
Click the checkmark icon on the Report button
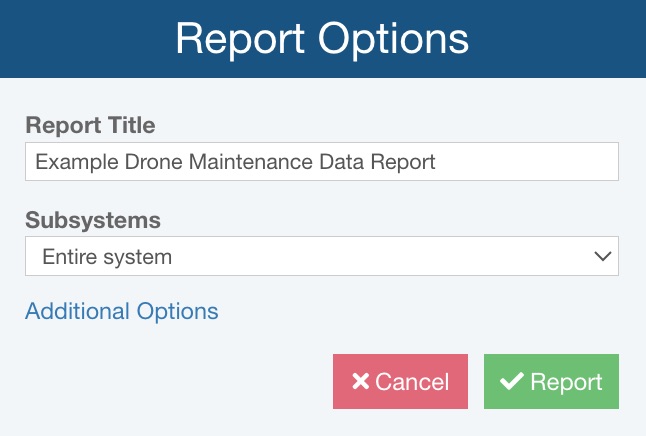[x=512, y=382]
